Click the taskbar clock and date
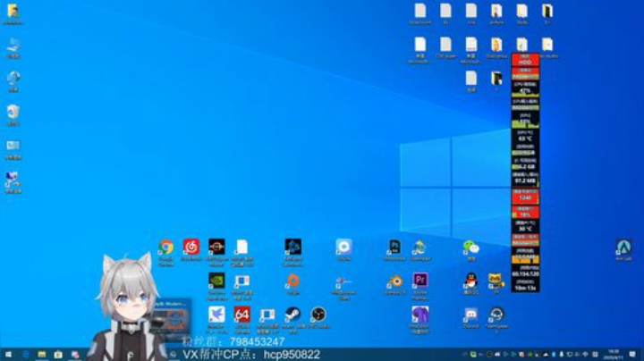Image resolution: width=644 pixels, height=361 pixels. pos(614,355)
